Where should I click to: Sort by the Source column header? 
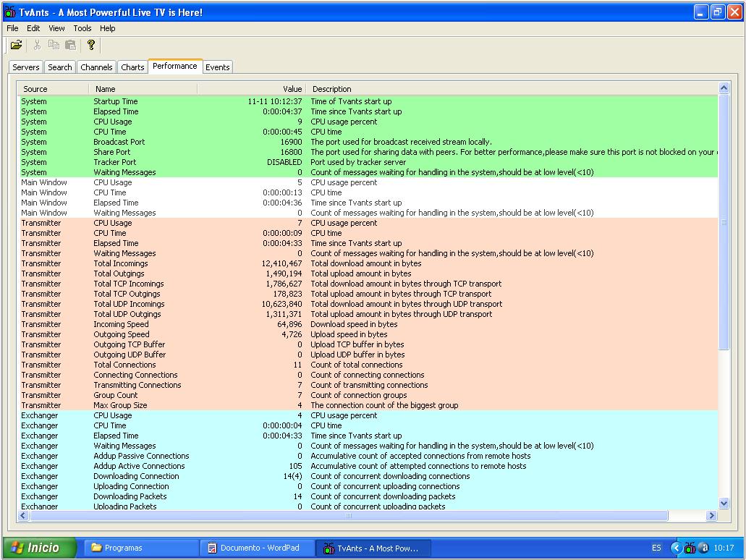53,89
